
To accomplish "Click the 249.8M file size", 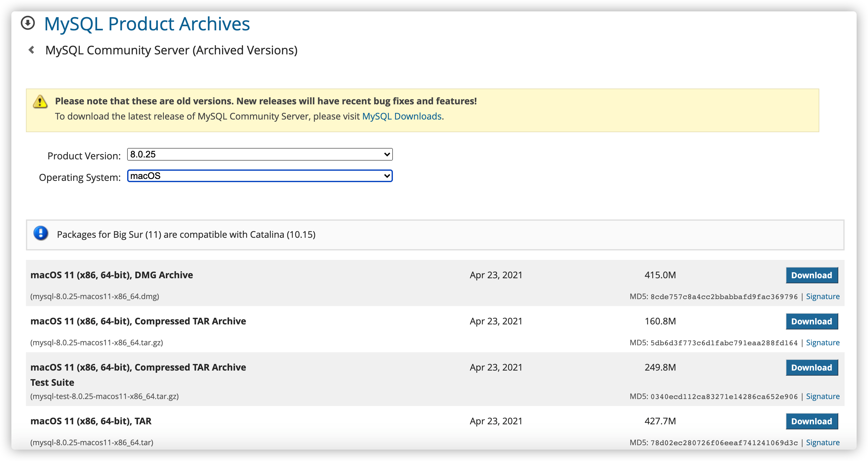I will point(660,368).
